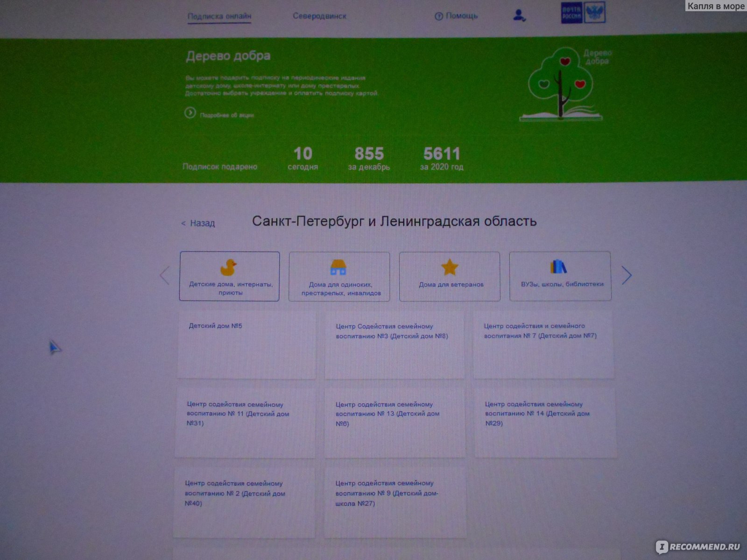Click the yellow duck icon
The width and height of the screenshot is (747, 560).
point(228,267)
